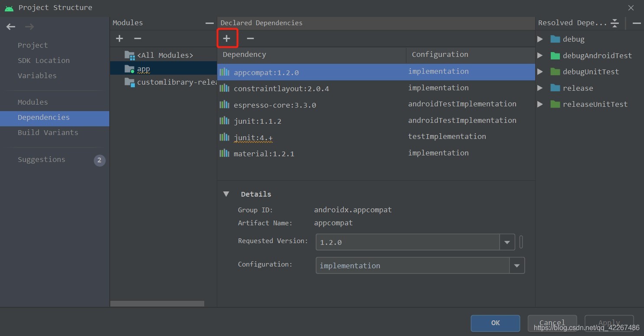Click the junit:1.1.2 library icon
Image resolution: width=644 pixels, height=336 pixels.
224,121
